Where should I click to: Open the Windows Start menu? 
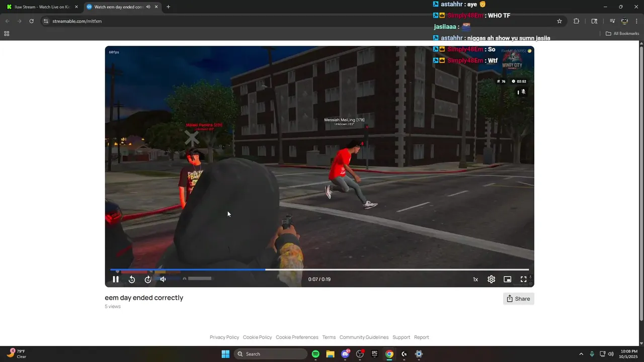pos(225,354)
